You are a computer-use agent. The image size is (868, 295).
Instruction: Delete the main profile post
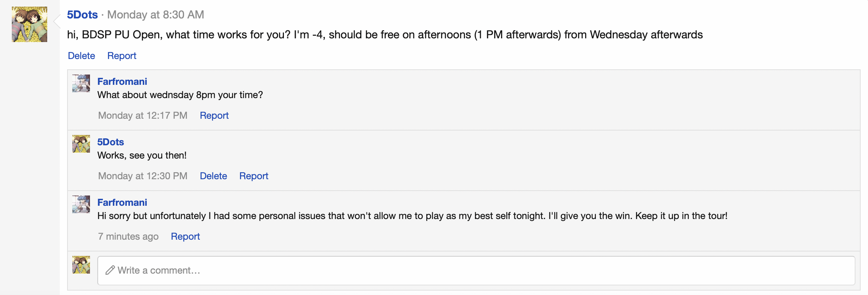pos(81,56)
